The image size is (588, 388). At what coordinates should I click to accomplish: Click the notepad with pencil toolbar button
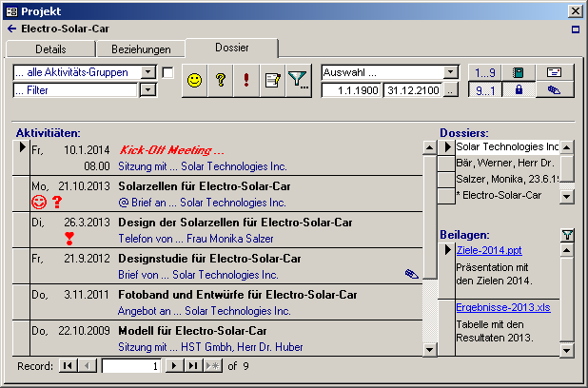[x=272, y=81]
